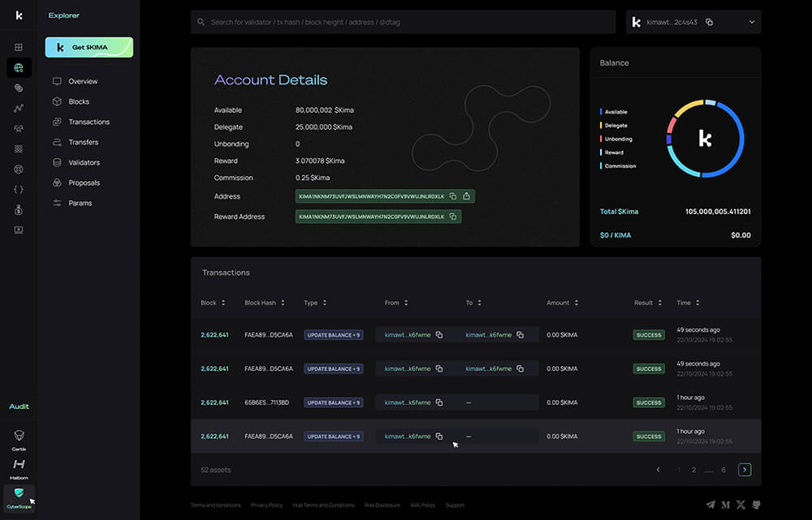Viewport: 812px width, 520px height.
Task: Sort transactions by To column
Action: (x=480, y=303)
